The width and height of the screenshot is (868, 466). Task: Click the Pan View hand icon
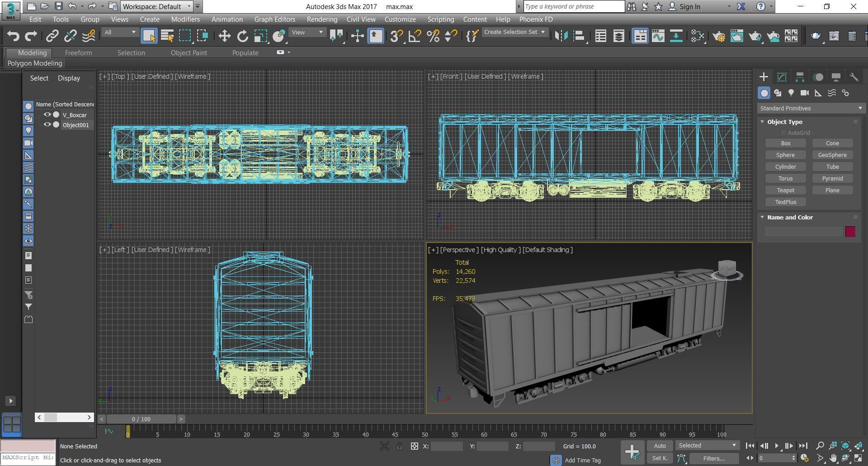pos(833,458)
